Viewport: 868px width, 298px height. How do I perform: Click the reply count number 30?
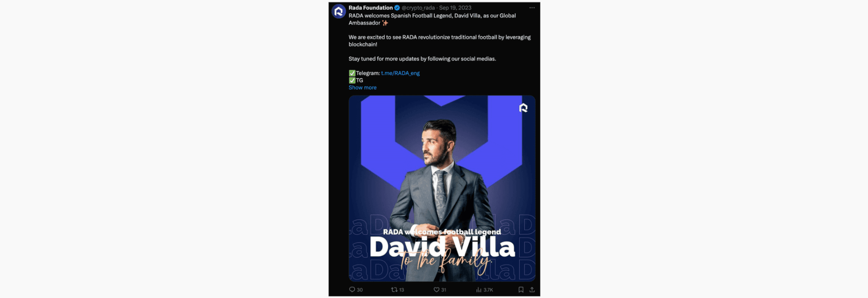pyautogui.click(x=359, y=290)
